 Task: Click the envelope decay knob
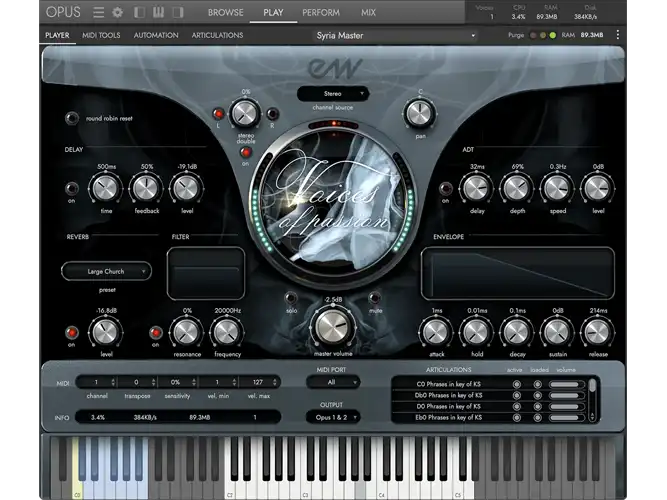[x=517, y=332]
